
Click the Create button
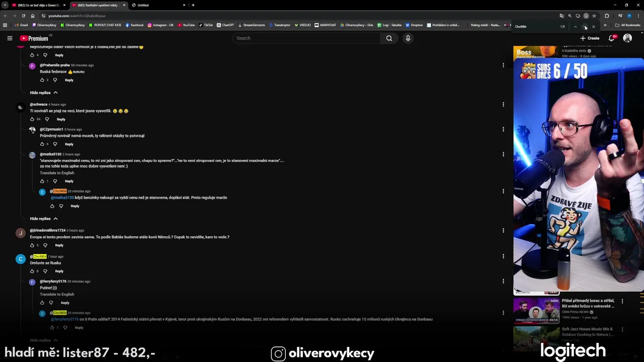[x=590, y=38]
